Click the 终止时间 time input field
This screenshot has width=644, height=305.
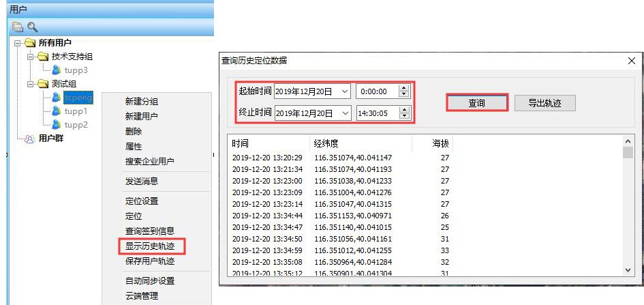point(376,113)
